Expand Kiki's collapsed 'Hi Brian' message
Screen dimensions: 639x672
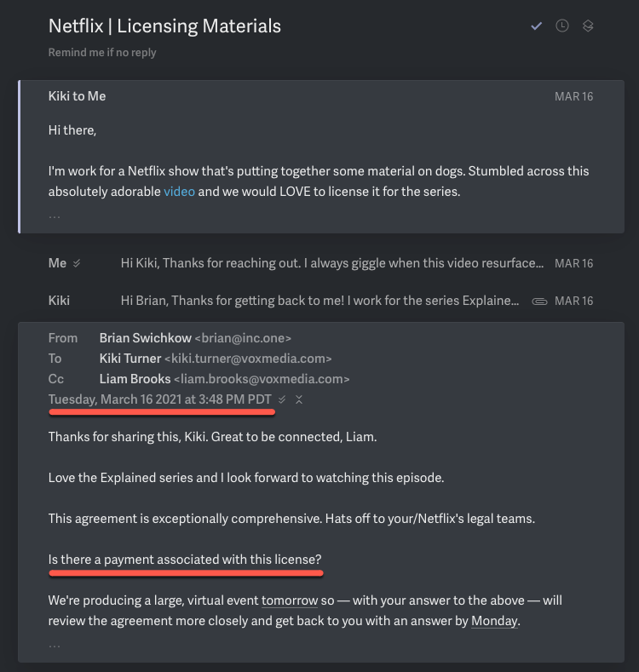321,301
